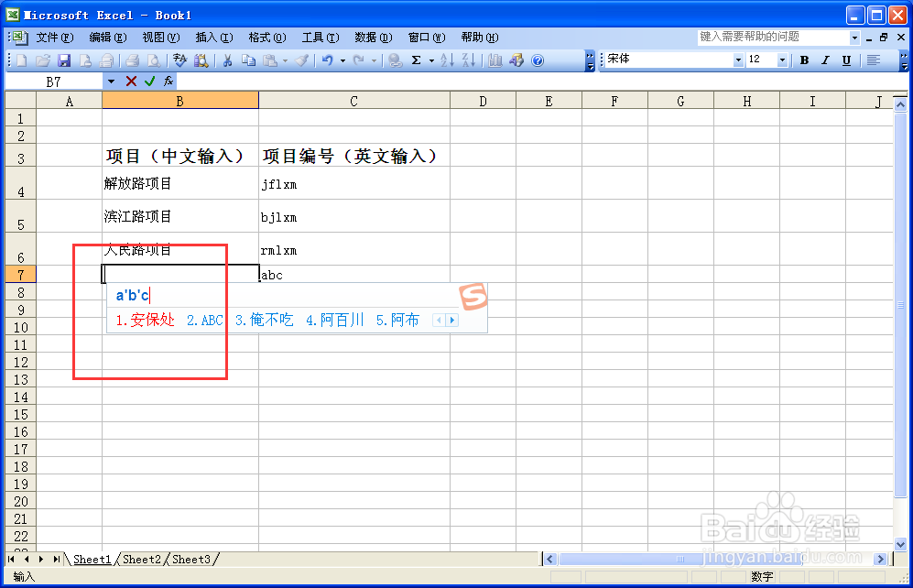The height and width of the screenshot is (588, 913).
Task: Open the 插入 menu
Action: coord(213,38)
